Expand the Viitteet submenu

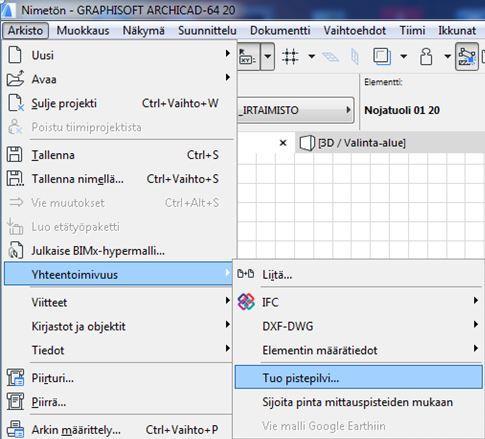[119, 302]
